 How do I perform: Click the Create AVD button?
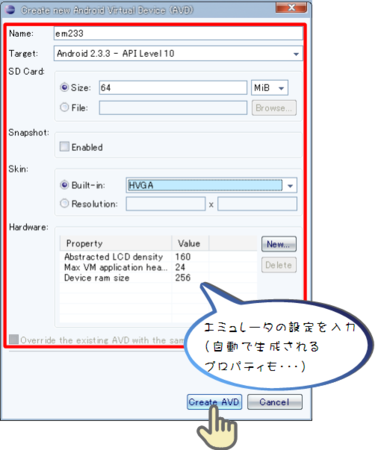[214, 402]
